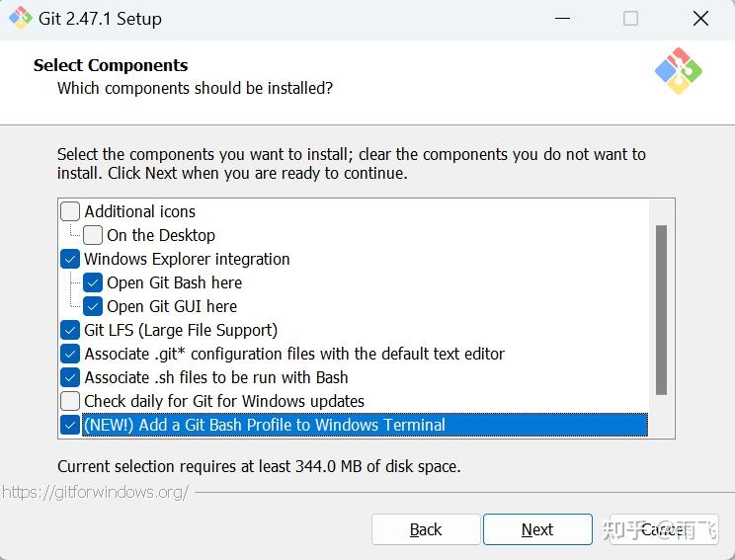
Task: Uncheck Open Git Bash here
Action: (93, 282)
